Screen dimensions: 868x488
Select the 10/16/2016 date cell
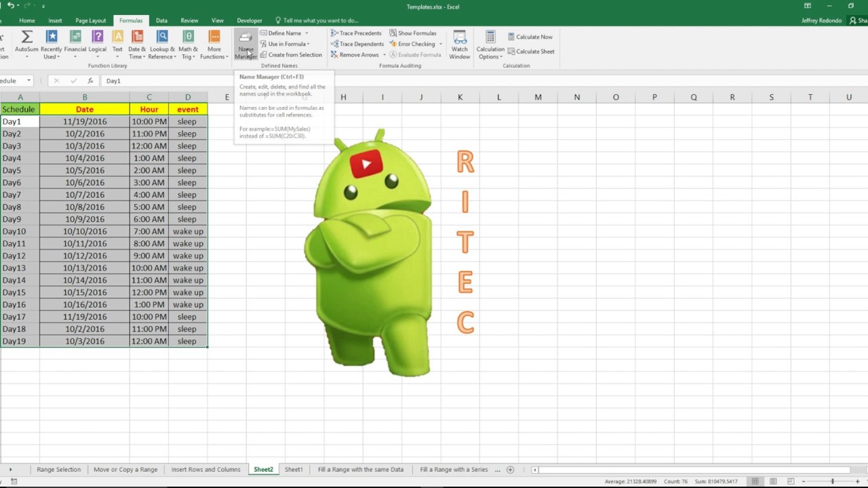(x=85, y=304)
